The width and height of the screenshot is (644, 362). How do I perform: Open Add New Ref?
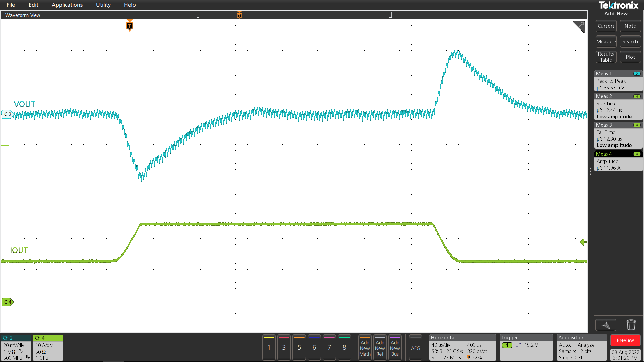(x=380, y=348)
